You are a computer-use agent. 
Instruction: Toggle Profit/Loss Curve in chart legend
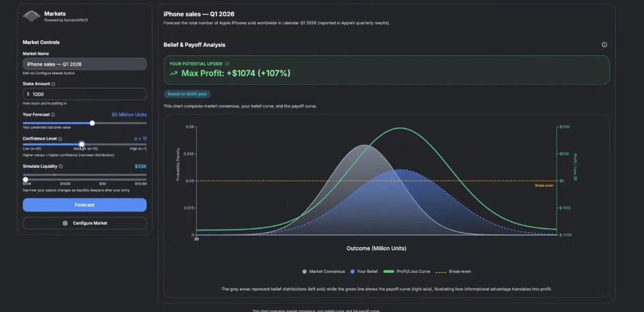(x=406, y=272)
